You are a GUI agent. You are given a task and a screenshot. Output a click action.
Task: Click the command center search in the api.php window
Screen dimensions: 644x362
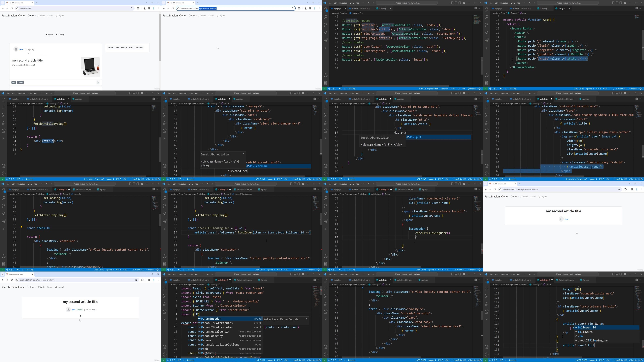click(x=407, y=3)
